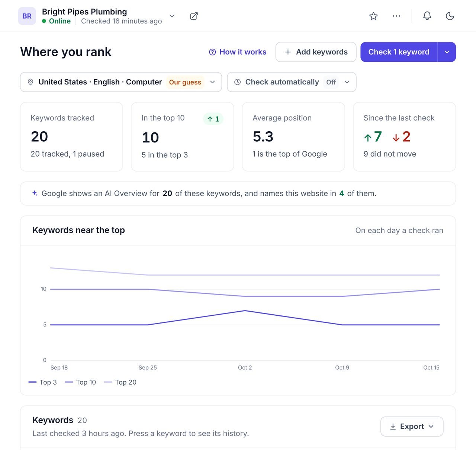
Task: Switch to dark mode moon icon
Action: pyautogui.click(x=450, y=16)
